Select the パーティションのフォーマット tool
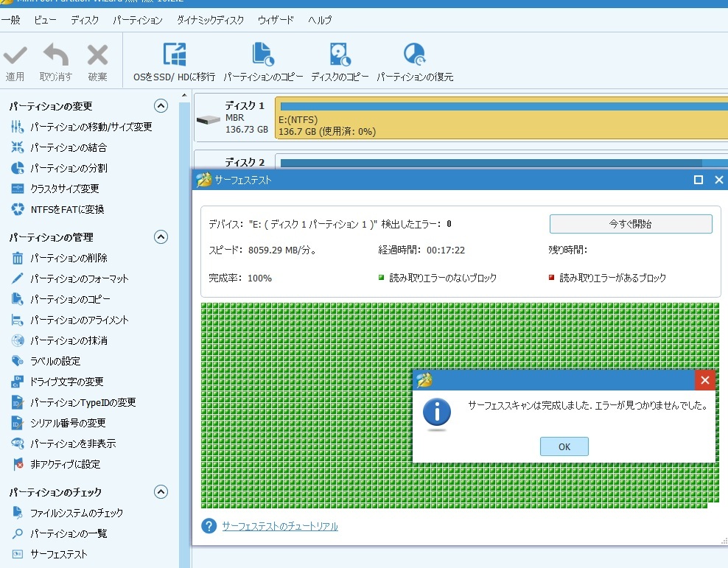The image size is (728, 568). tap(80, 278)
